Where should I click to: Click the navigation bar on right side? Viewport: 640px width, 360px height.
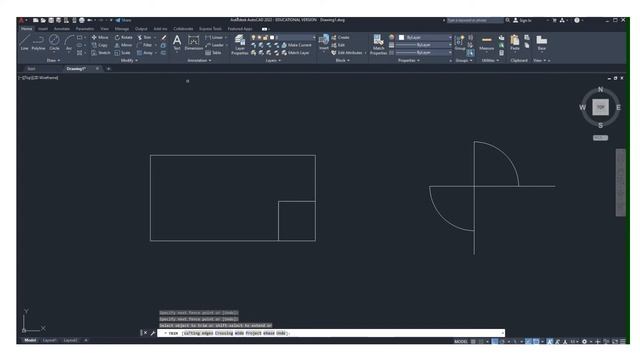click(620, 182)
